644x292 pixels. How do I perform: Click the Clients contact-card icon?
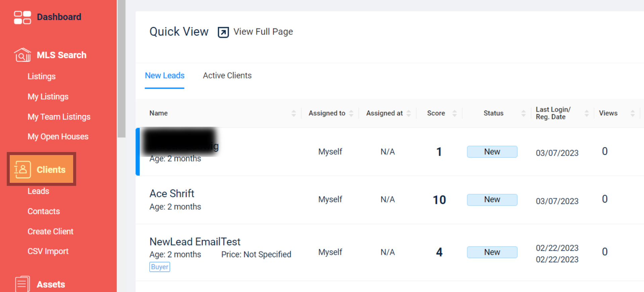tap(22, 169)
